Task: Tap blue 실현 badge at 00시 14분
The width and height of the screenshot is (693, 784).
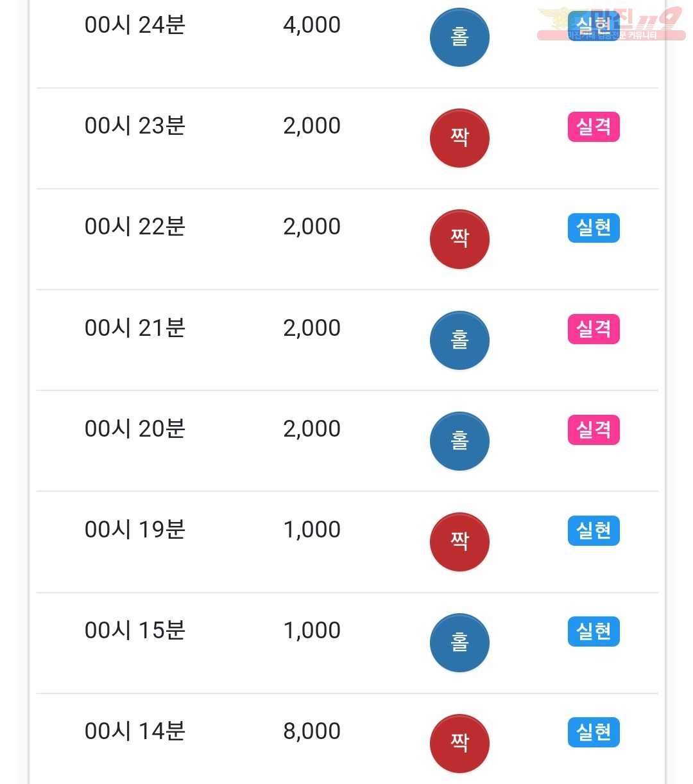Action: (594, 732)
